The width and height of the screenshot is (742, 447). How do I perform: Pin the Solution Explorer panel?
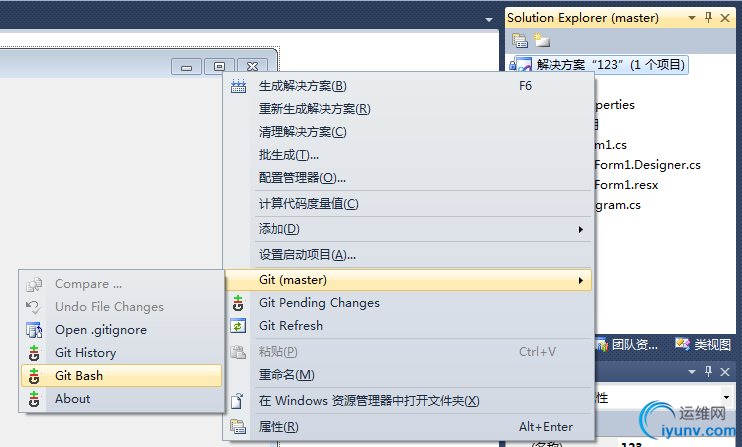[x=709, y=18]
